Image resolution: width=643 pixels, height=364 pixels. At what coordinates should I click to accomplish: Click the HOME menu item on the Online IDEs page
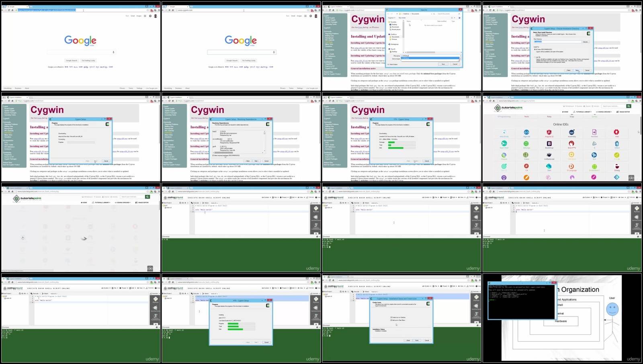(565, 112)
